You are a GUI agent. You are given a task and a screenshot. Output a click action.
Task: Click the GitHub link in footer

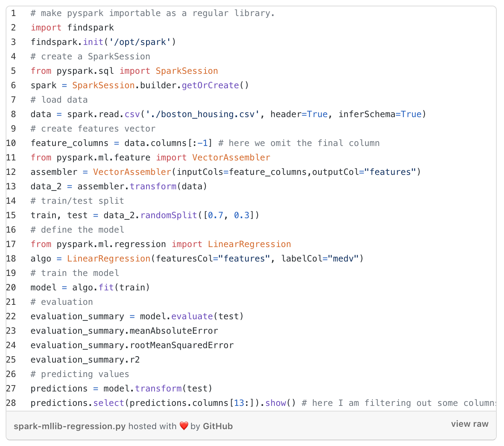click(x=217, y=426)
